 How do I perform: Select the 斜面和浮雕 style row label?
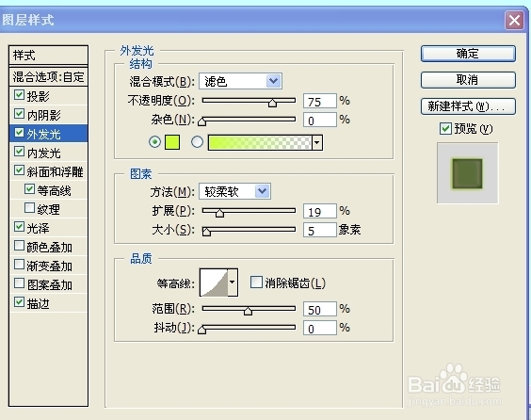[56, 171]
